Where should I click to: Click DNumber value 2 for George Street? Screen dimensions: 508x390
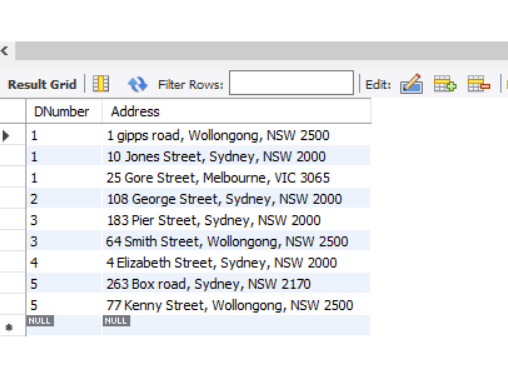64,199
